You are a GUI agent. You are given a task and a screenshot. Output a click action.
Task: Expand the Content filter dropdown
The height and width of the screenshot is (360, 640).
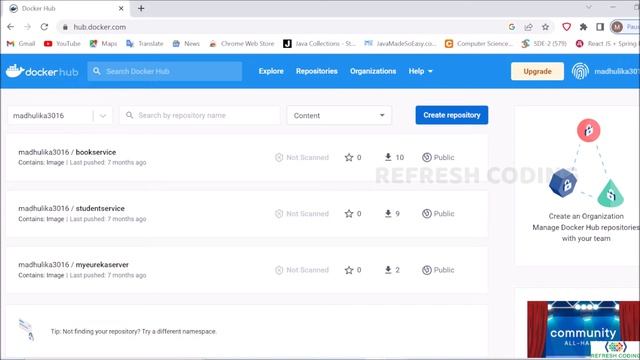[x=339, y=116]
